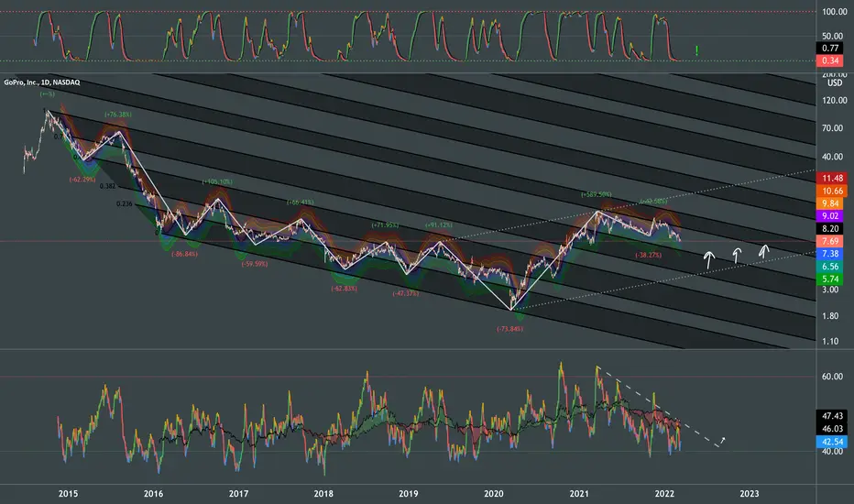
Task: Select the blue 7.38 price label
Action: click(x=830, y=253)
